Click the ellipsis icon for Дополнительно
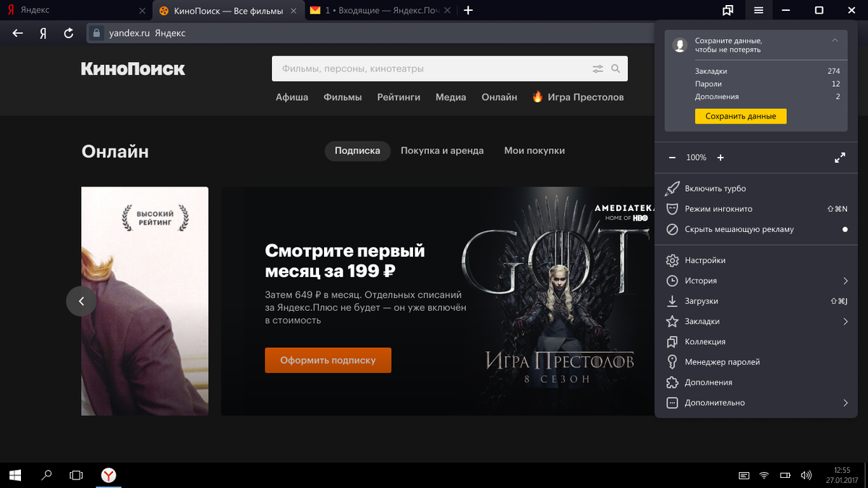 click(x=672, y=403)
